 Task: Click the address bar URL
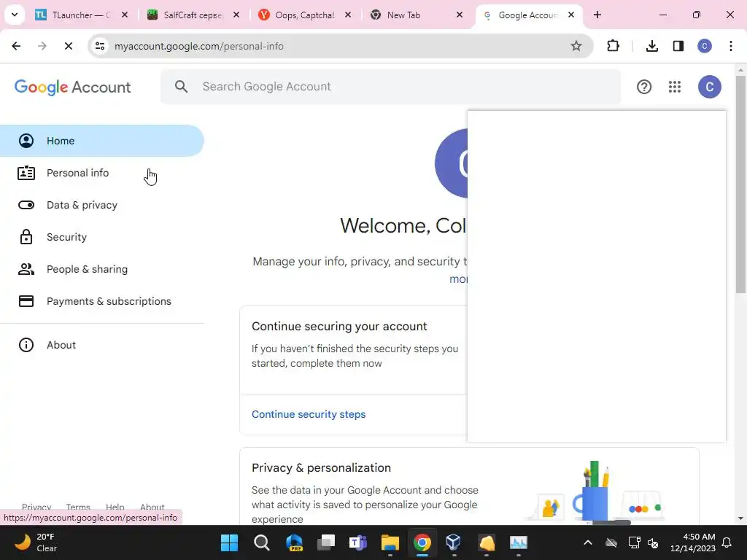point(198,46)
